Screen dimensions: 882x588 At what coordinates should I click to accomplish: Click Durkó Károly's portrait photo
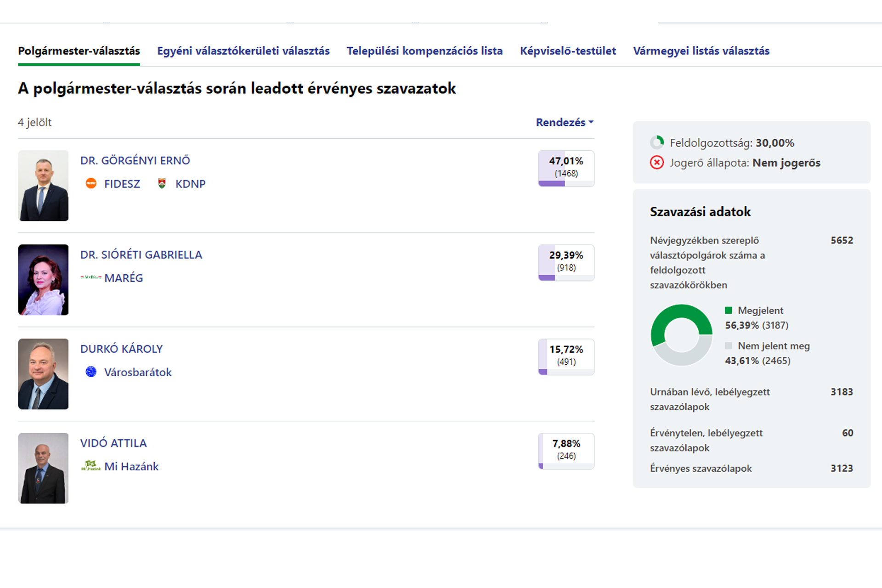43,374
